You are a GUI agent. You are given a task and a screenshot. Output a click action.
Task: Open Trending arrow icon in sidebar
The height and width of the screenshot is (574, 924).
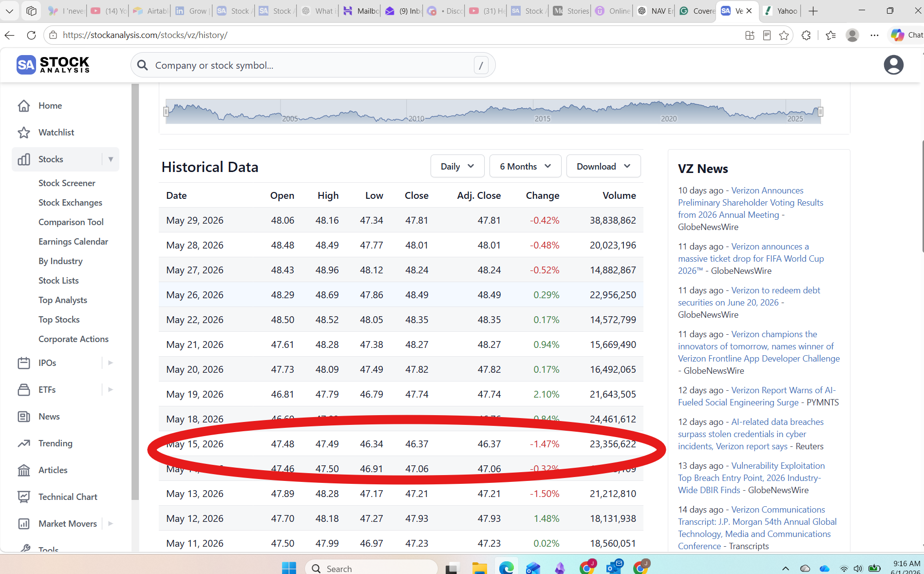24,443
